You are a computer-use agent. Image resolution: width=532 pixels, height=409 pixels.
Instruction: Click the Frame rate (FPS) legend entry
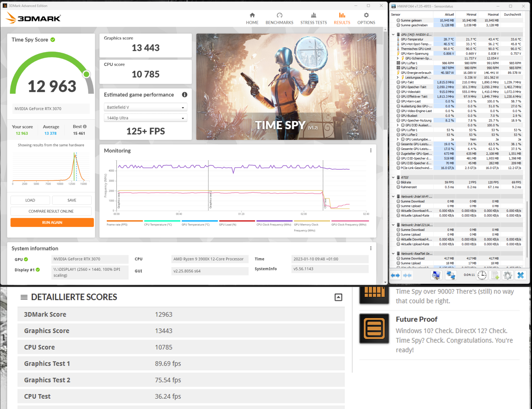point(125,223)
